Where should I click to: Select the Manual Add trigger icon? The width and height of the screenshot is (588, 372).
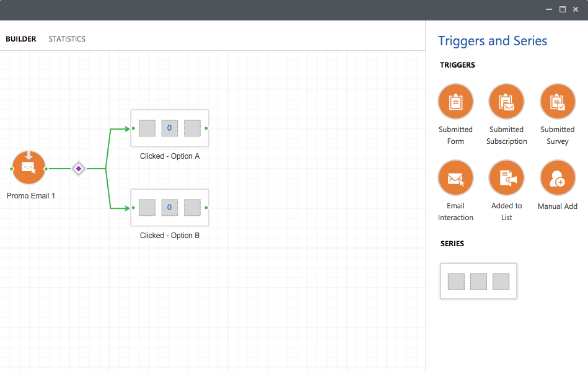[x=557, y=178]
